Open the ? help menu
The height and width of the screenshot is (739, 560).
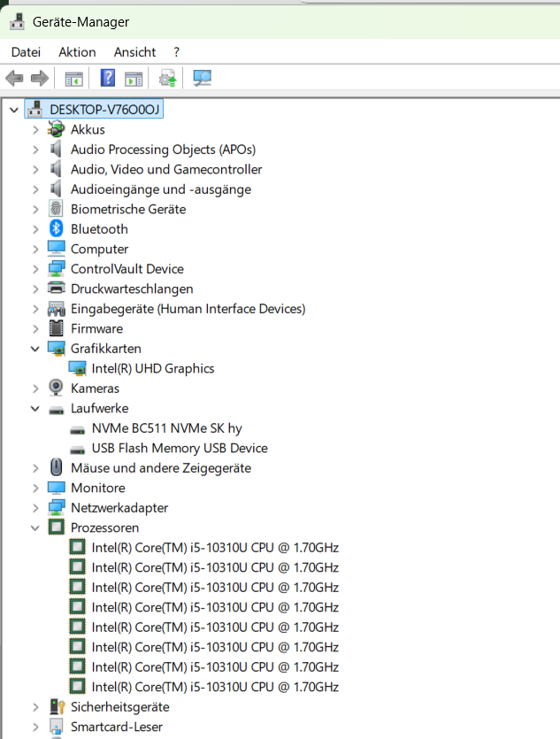click(x=176, y=52)
